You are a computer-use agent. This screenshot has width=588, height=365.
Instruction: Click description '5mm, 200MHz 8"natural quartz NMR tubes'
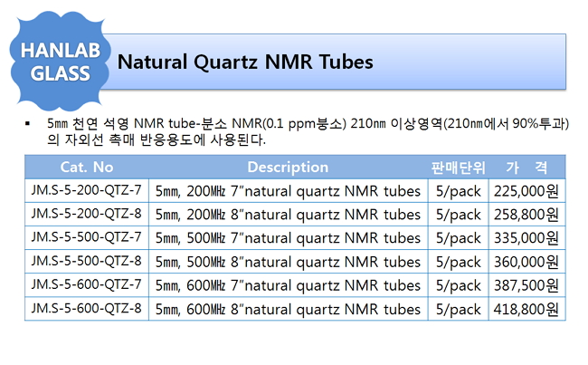[288, 215]
